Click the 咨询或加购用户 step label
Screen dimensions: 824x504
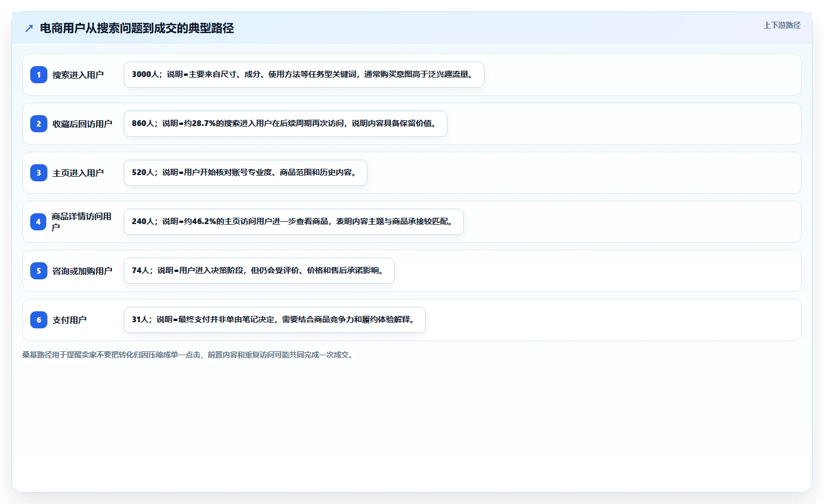pyautogui.click(x=82, y=271)
